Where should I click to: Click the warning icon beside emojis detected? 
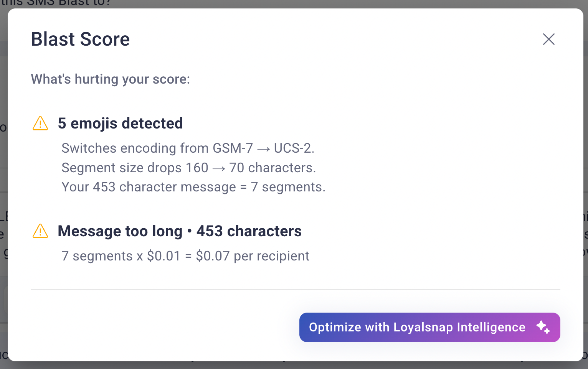[x=40, y=124]
